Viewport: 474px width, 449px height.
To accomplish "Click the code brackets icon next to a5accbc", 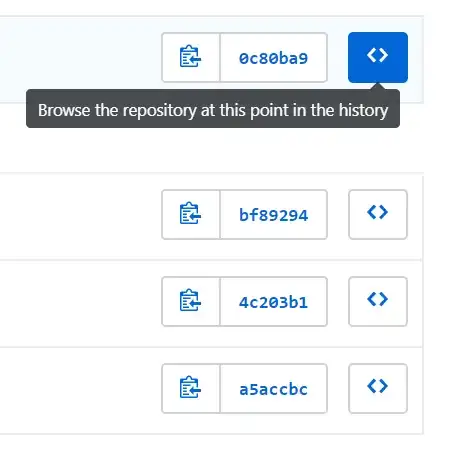I will coord(378,386).
